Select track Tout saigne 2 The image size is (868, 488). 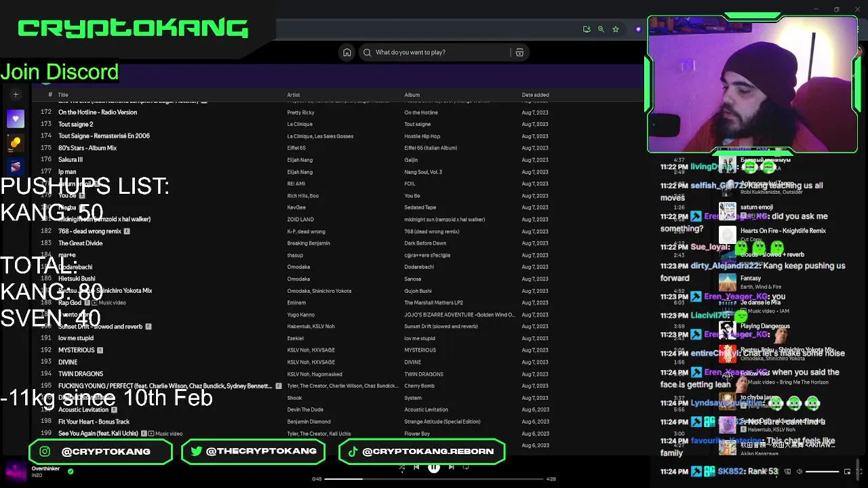76,124
